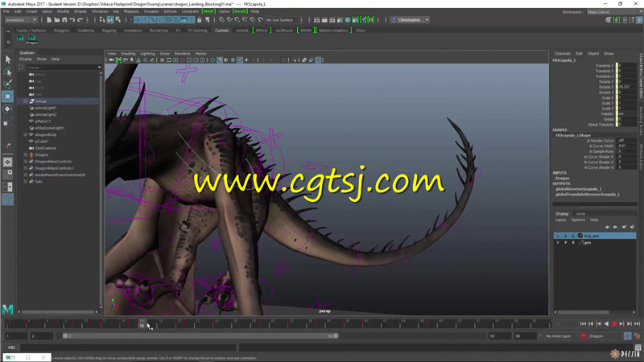Select aiSkyDomeLight1 in Outliner
The image size is (644, 362).
tap(50, 128)
